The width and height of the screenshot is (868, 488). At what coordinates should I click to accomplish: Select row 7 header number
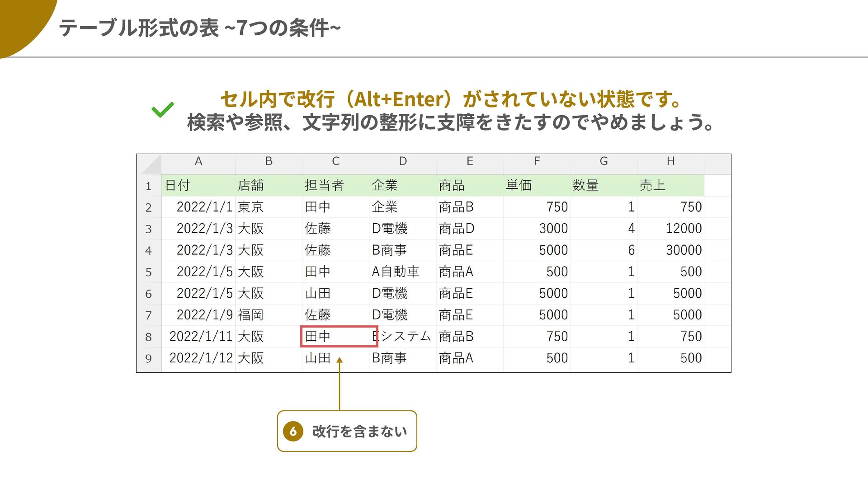click(149, 315)
